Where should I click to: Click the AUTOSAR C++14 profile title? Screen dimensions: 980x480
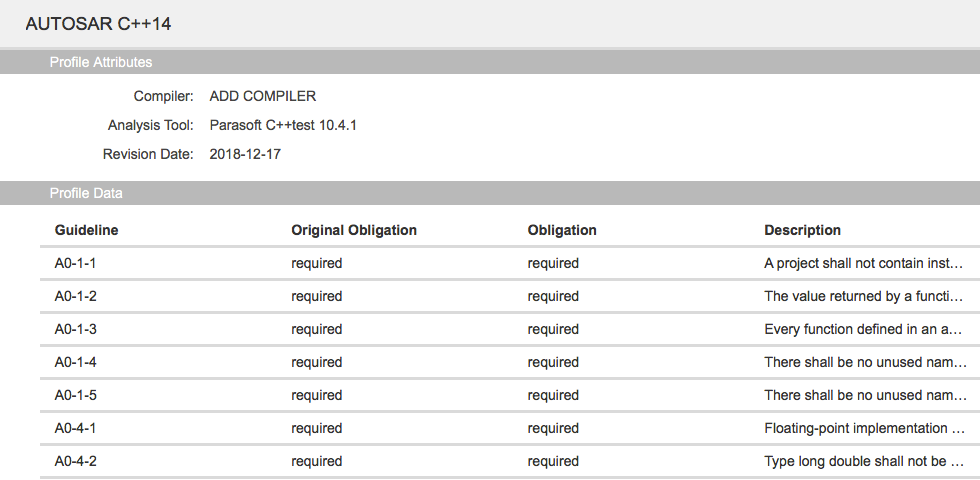point(98,24)
